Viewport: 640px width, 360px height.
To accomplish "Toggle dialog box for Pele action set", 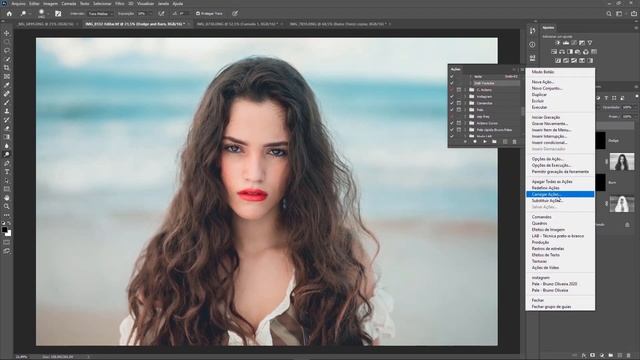I will (459, 110).
